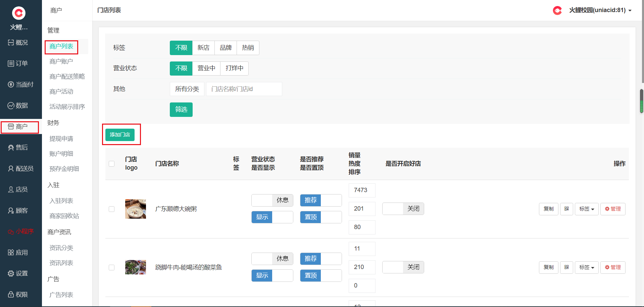Open the 权限 permissions lock icon
The height and width of the screenshot is (307, 644).
[18, 295]
